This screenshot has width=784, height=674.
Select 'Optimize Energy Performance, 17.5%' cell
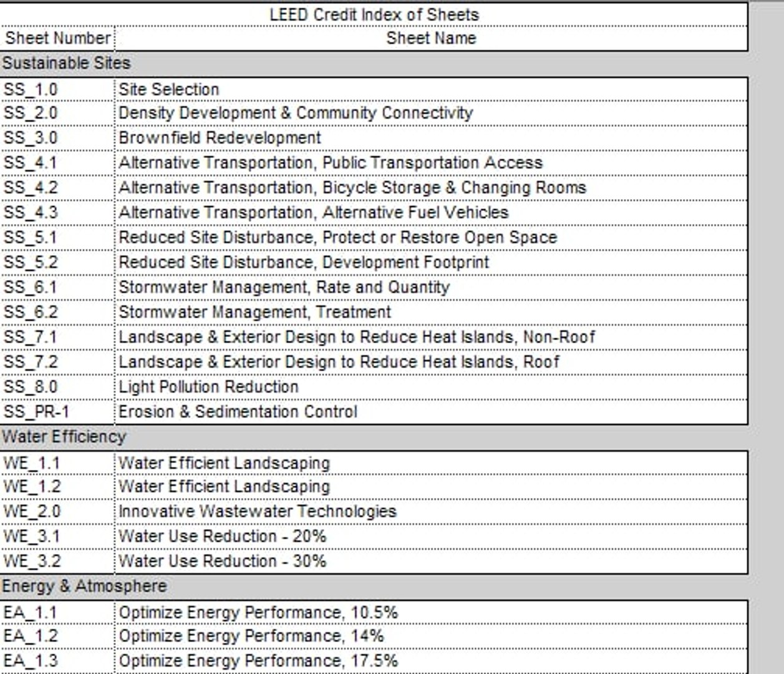432,661
